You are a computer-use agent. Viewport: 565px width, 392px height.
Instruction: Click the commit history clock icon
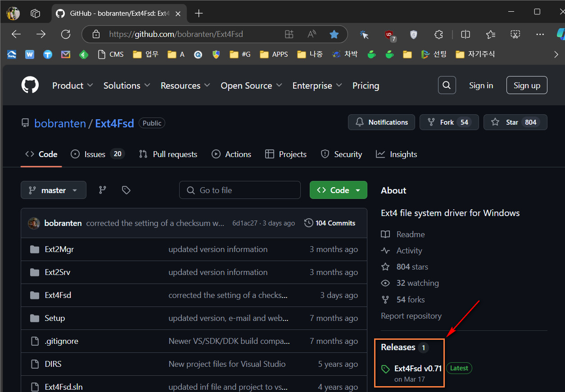pyautogui.click(x=308, y=223)
